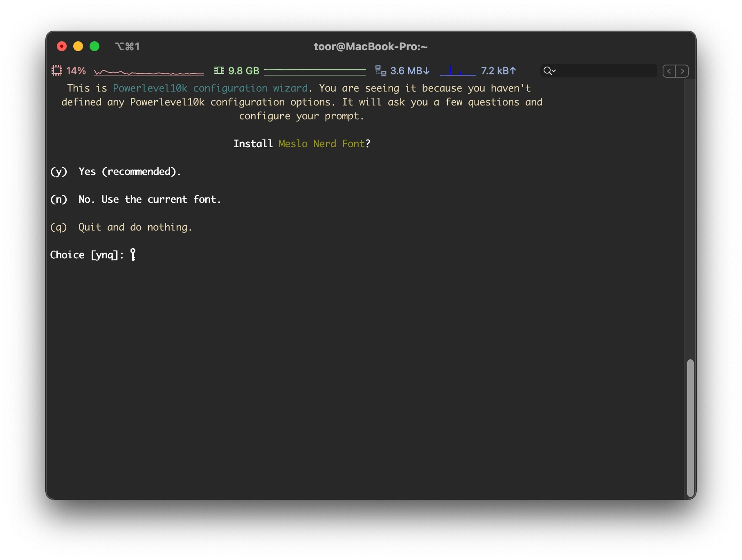The height and width of the screenshot is (560, 742).
Task: Click the 7.2 kB upload value
Action: pos(499,71)
